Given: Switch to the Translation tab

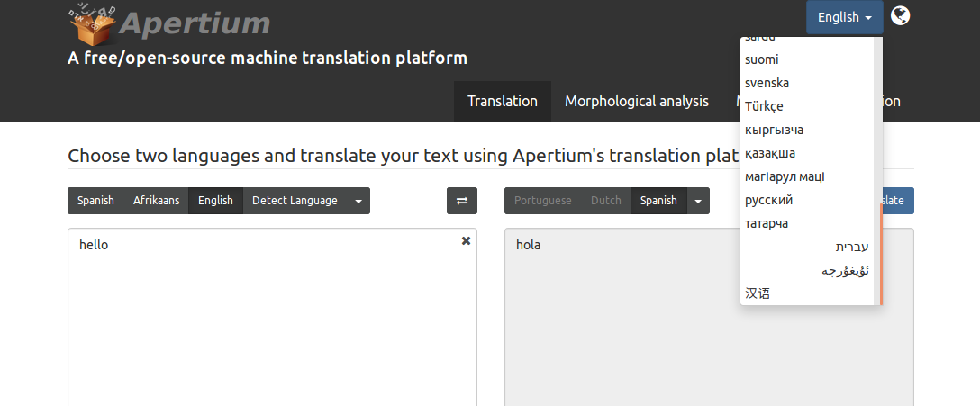Looking at the screenshot, I should [503, 101].
